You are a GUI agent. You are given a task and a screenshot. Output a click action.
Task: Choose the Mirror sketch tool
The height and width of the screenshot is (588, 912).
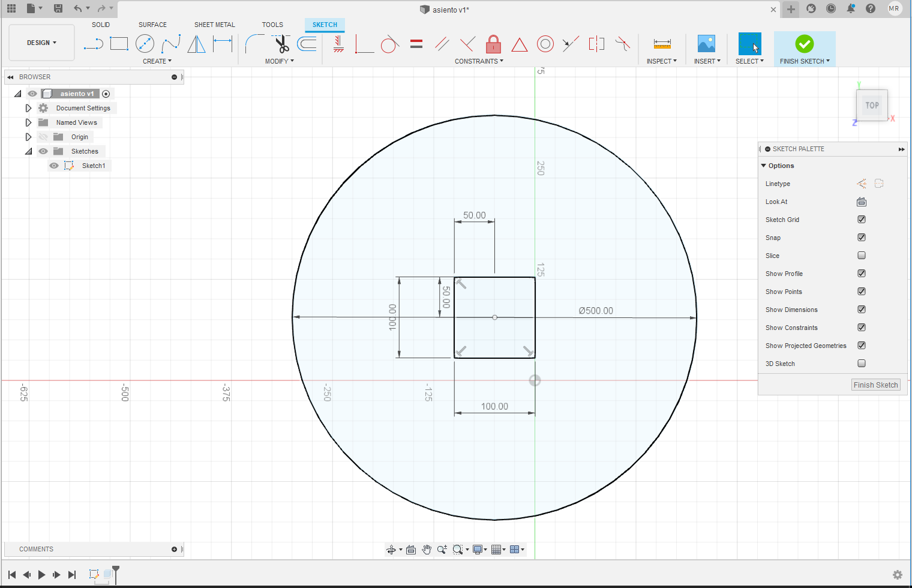point(196,44)
